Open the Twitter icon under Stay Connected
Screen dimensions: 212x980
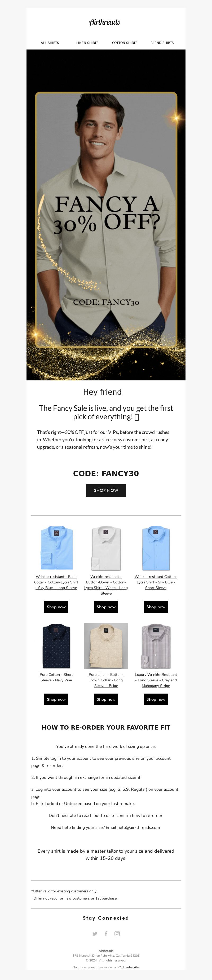[x=95, y=933]
